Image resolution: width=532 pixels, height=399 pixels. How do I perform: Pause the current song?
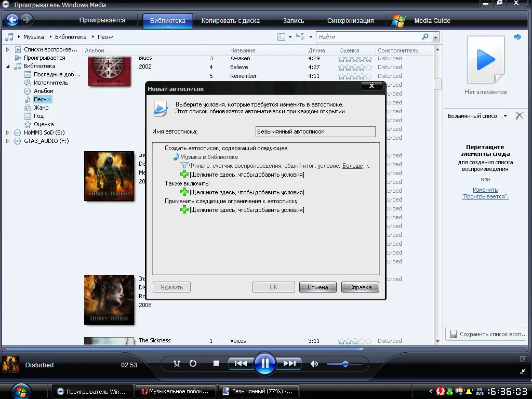tap(264, 364)
